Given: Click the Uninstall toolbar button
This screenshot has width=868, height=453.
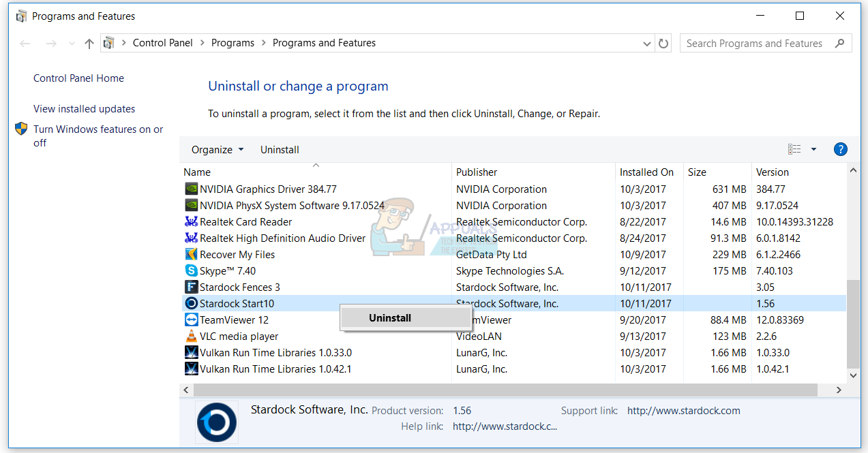Looking at the screenshot, I should click(280, 150).
